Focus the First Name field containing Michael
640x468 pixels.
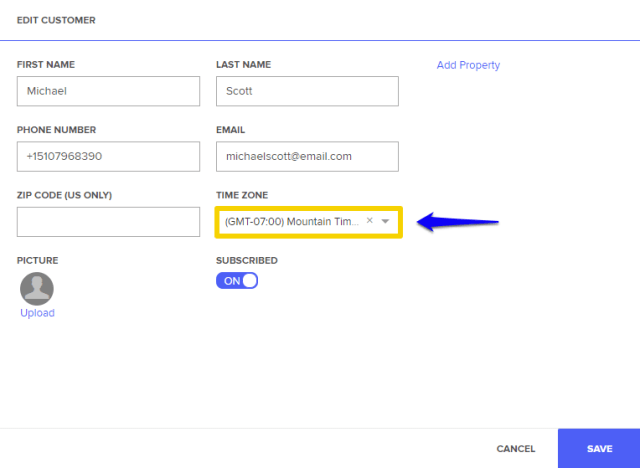tap(108, 91)
